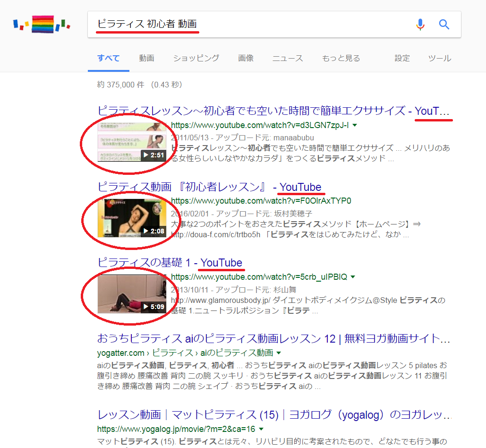Expand dropdown arrow beside 5crb_uIPBIQ URL
Viewport: 486px width, 448px height.
pyautogui.click(x=353, y=277)
